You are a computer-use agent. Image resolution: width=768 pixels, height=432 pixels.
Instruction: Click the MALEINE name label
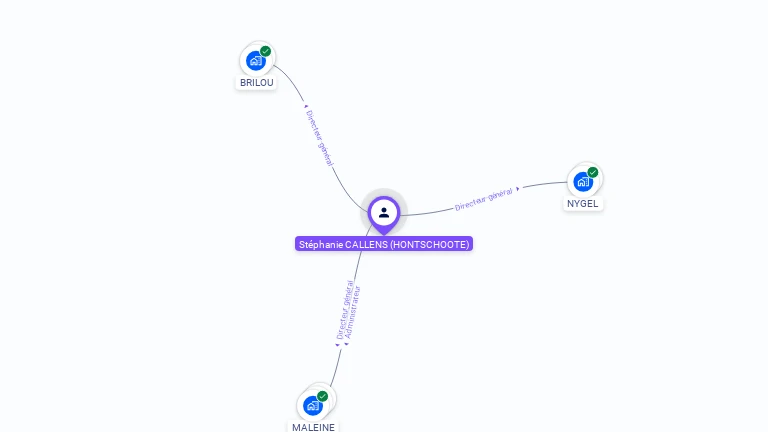pyautogui.click(x=313, y=427)
